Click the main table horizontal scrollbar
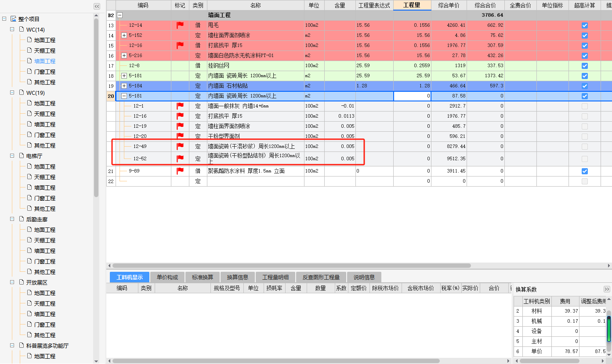Image resolution: width=612 pixels, height=364 pixels. tap(292, 266)
